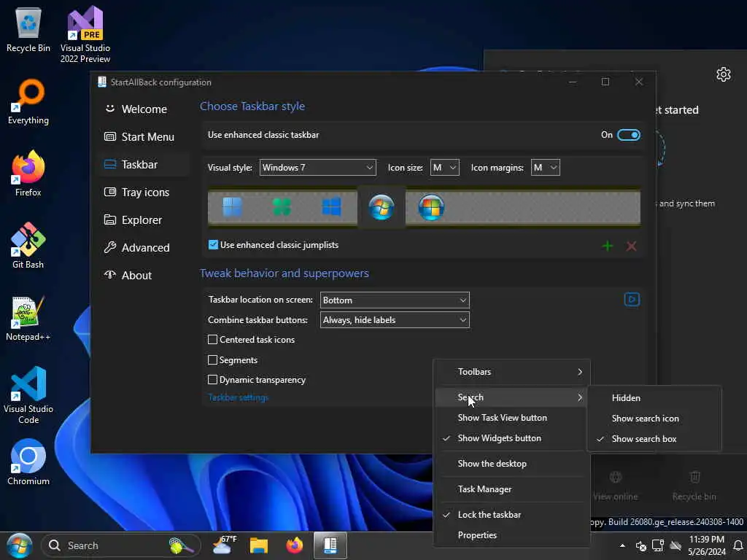Select Show search box option
Image resolution: width=747 pixels, height=560 pixels.
654,439
